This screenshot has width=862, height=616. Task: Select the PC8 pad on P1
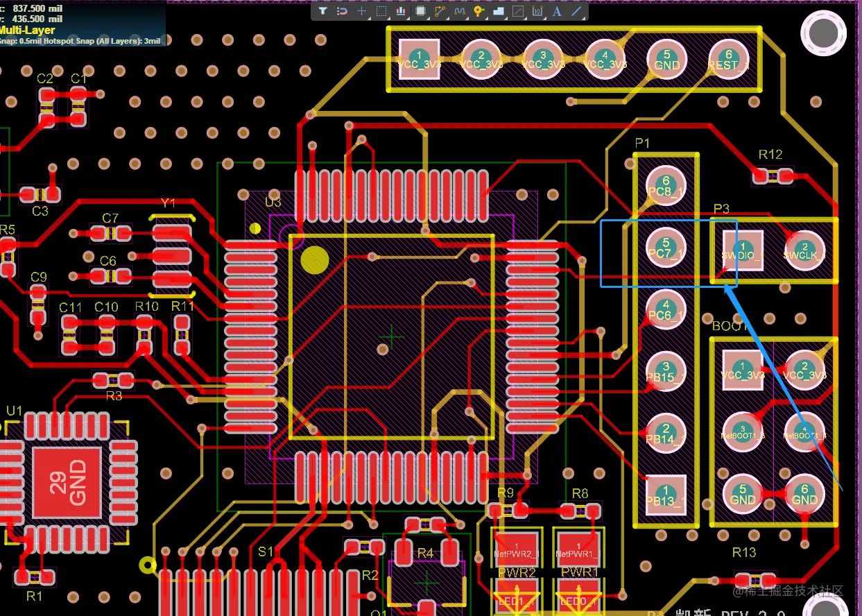point(666,186)
